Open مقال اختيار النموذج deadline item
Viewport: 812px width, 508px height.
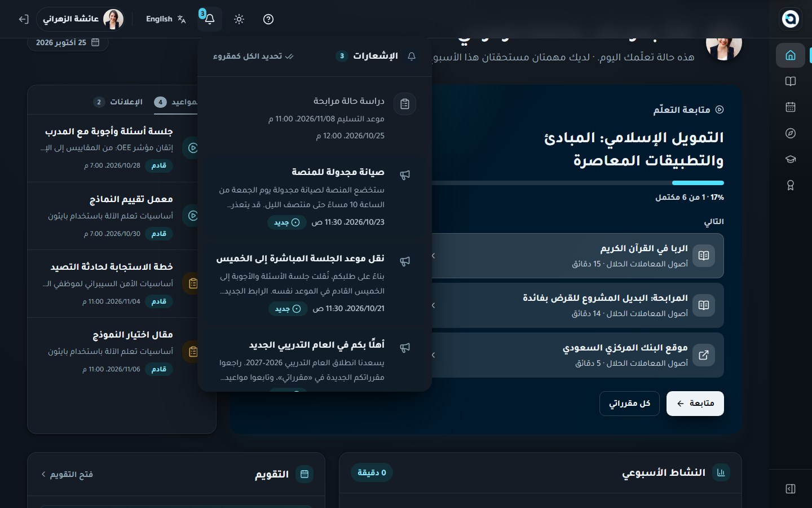pos(113,352)
